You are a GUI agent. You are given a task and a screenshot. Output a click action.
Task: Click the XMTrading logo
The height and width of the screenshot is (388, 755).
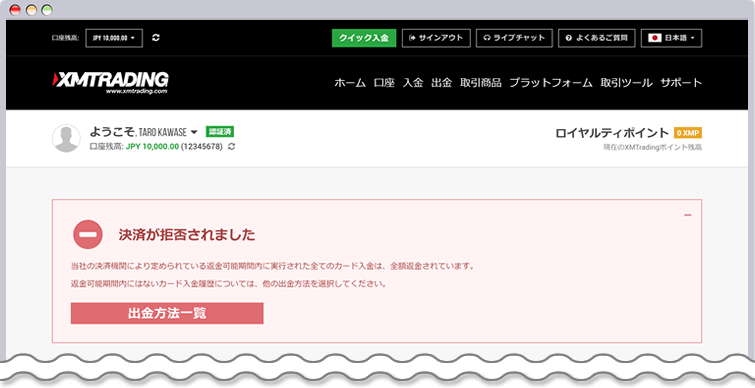pos(110,83)
